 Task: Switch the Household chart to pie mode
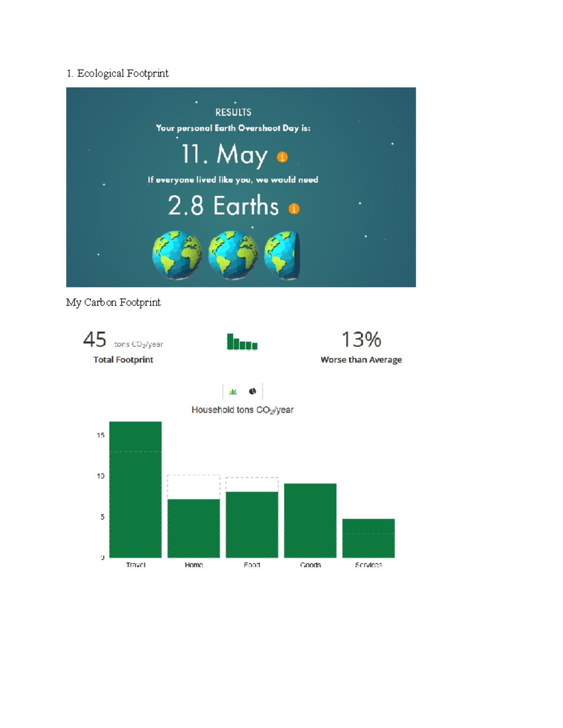coord(252,390)
